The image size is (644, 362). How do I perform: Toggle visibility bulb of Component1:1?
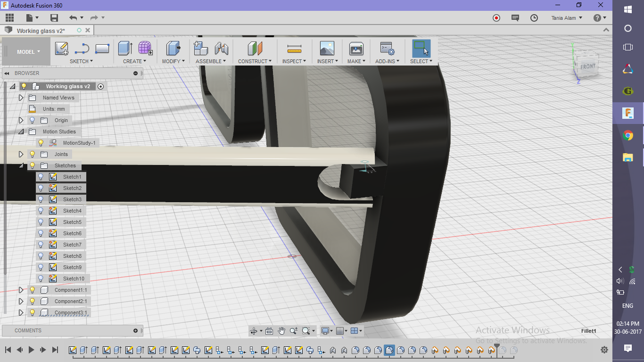tap(33, 290)
